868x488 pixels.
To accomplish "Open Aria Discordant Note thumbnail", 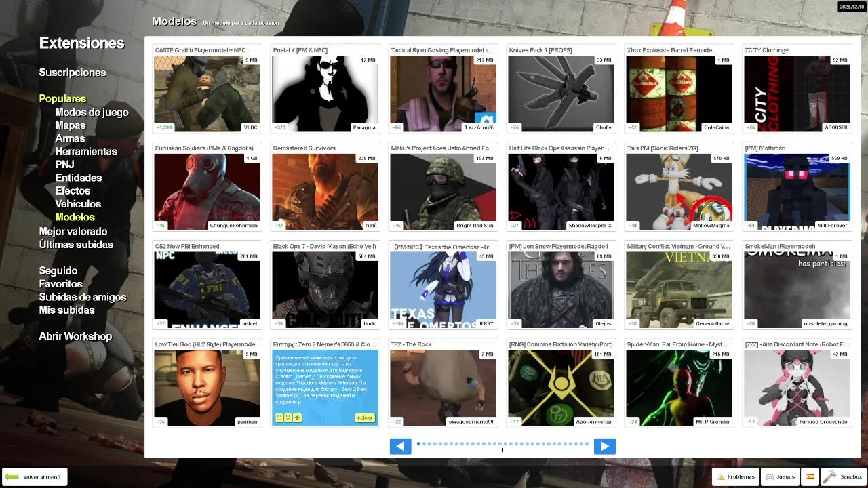I will tap(797, 388).
